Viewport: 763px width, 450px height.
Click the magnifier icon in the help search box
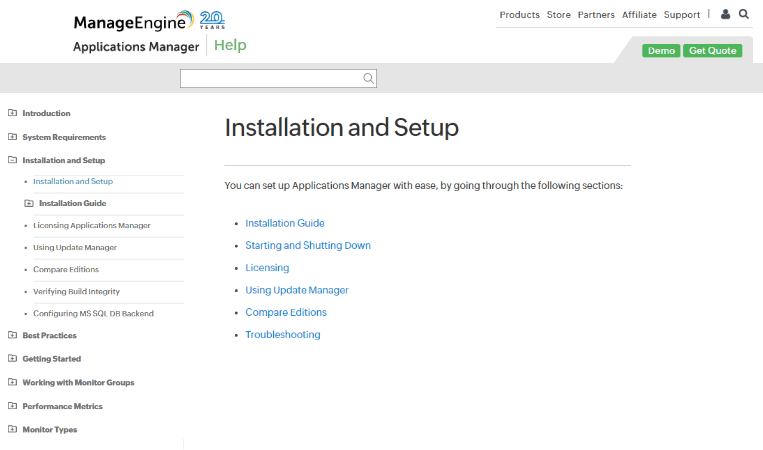(x=368, y=78)
